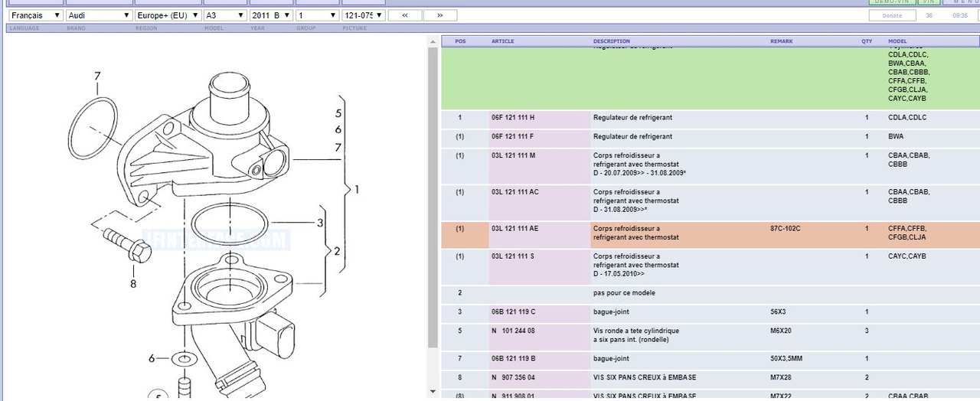Click the Donate button
Image resolution: width=980 pixels, height=401 pixels.
point(892,15)
